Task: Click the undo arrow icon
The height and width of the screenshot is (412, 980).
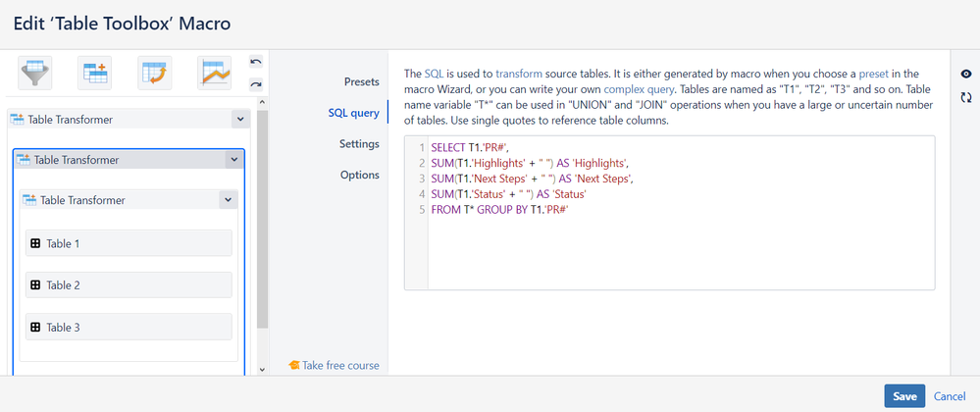Action: pos(256,62)
